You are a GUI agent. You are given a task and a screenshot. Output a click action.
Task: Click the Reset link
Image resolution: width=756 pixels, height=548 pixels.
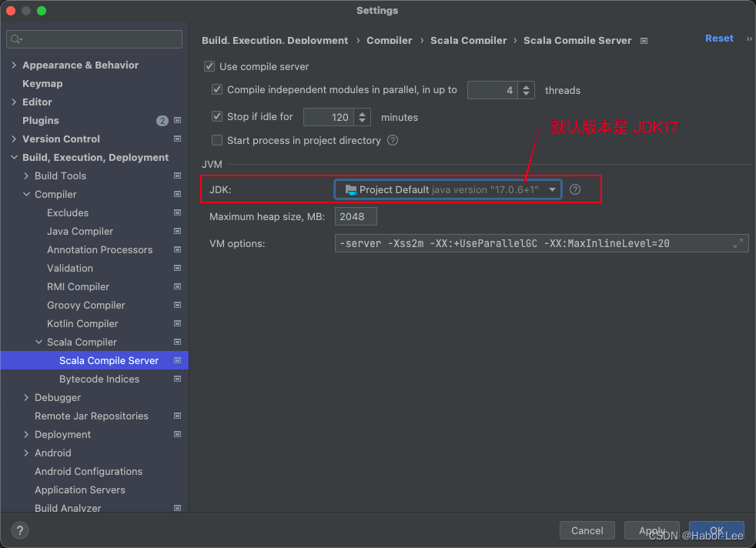(x=718, y=38)
